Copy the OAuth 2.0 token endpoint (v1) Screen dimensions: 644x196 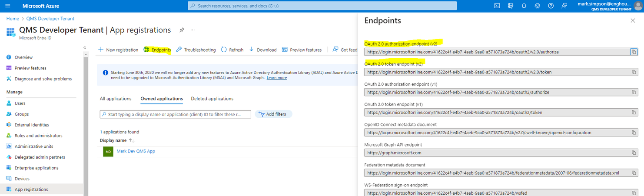[x=634, y=112]
